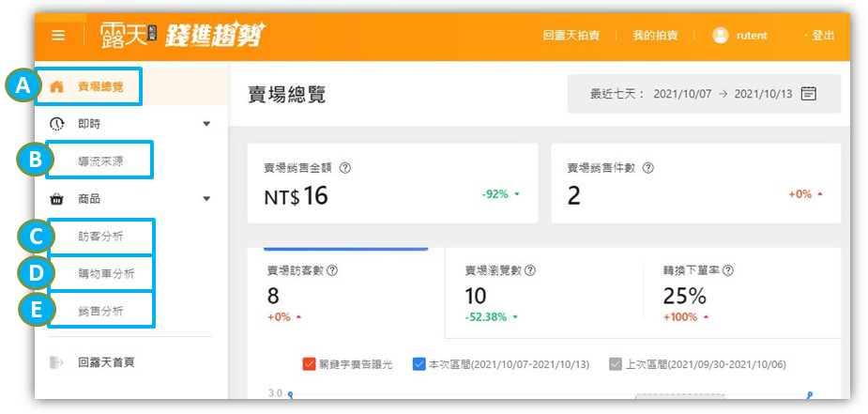The height and width of the screenshot is (414, 868).
Task: Collapse the 即時 section arrow
Action: (206, 124)
